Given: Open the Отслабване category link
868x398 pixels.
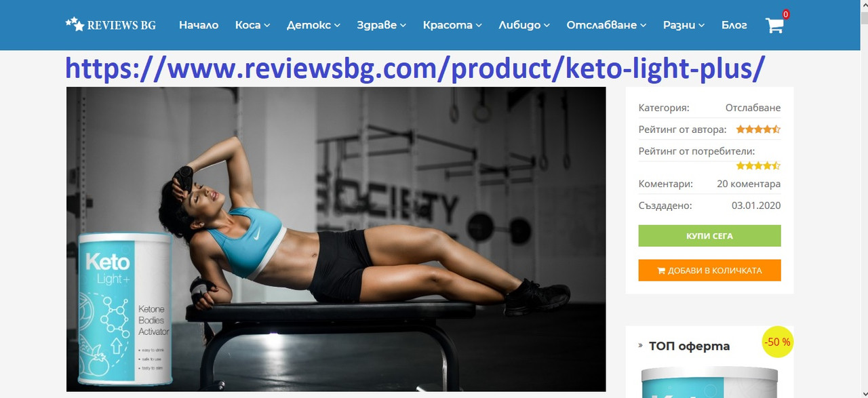Looking at the screenshot, I should 753,108.
